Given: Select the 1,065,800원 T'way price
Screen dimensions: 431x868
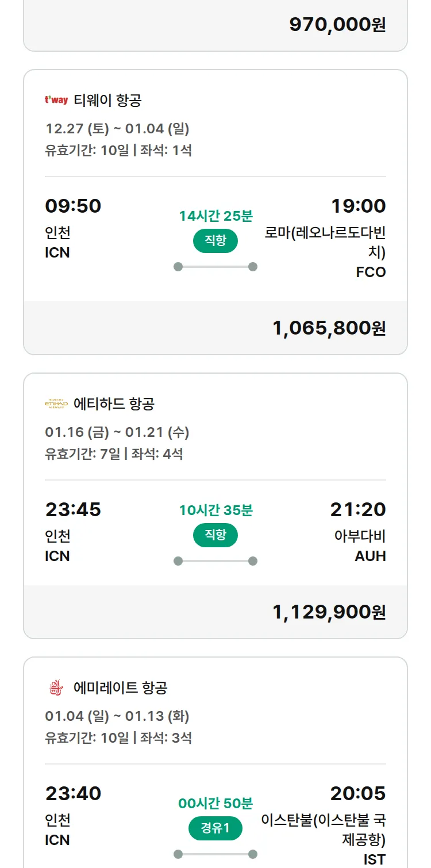Looking at the screenshot, I should pyautogui.click(x=329, y=328).
